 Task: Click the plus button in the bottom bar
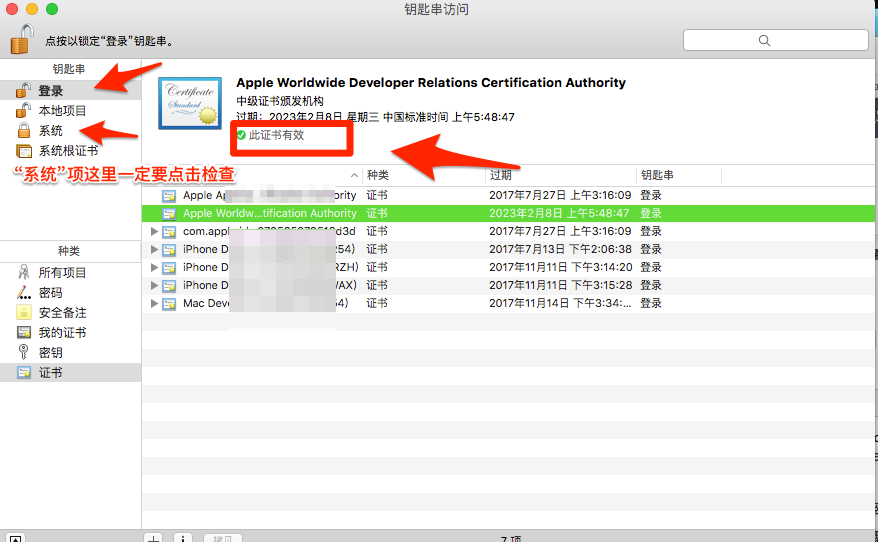pyautogui.click(x=153, y=538)
